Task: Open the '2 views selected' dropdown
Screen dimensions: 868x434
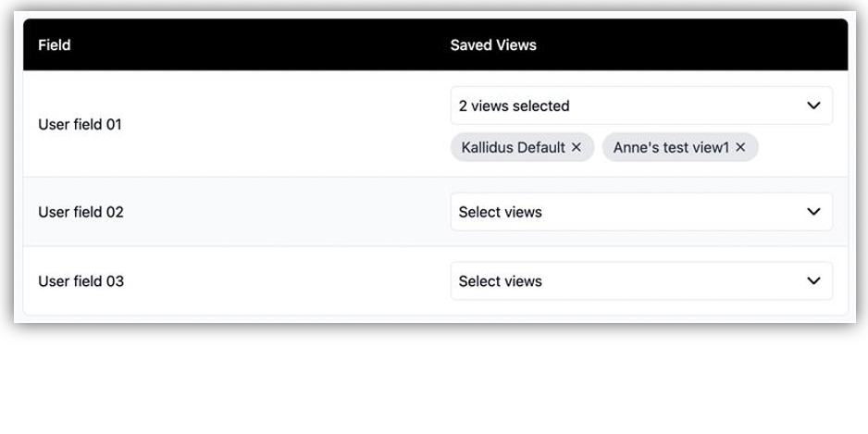Action: pyautogui.click(x=629, y=105)
